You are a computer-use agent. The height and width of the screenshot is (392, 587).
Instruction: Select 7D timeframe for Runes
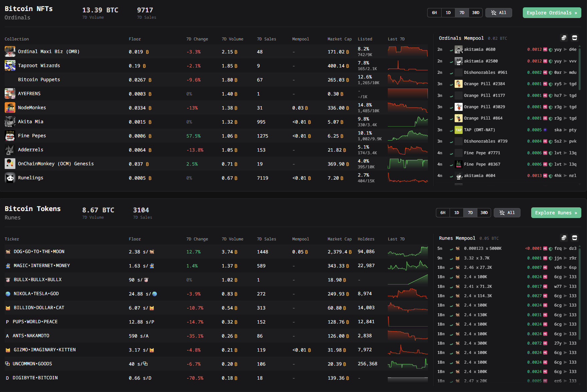[x=470, y=213]
